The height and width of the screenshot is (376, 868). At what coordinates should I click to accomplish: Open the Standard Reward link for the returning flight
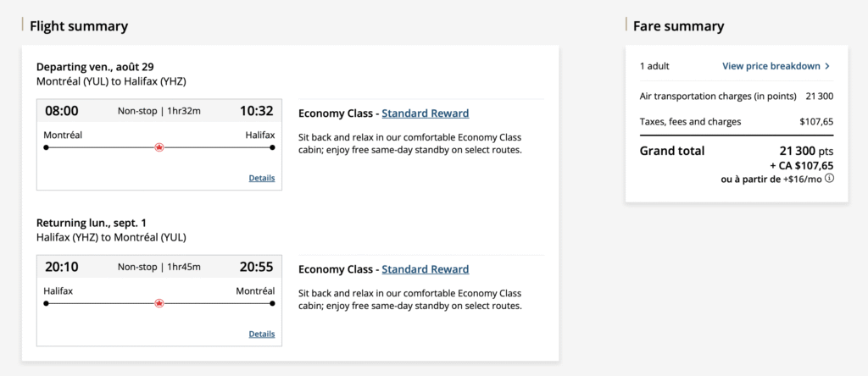click(425, 269)
